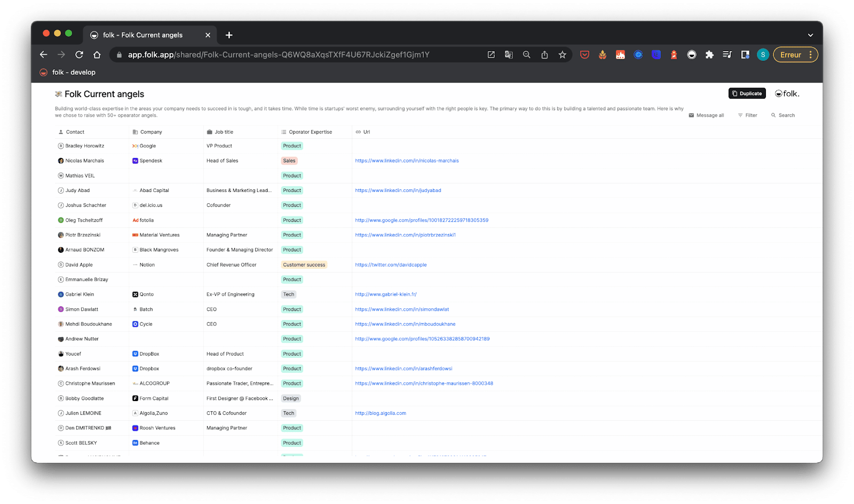Screen dimensions: 854x504
Task: Click Qonto company cell
Action: (166, 294)
